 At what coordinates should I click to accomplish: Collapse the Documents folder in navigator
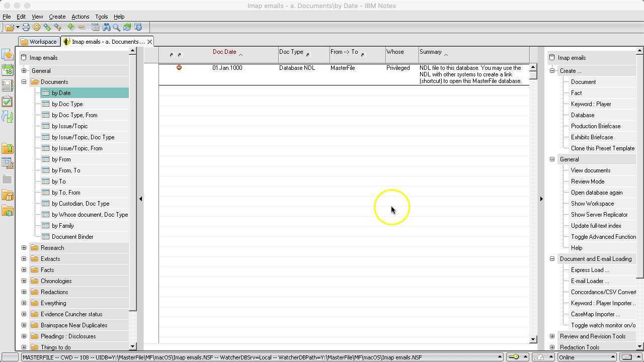tap(24, 82)
